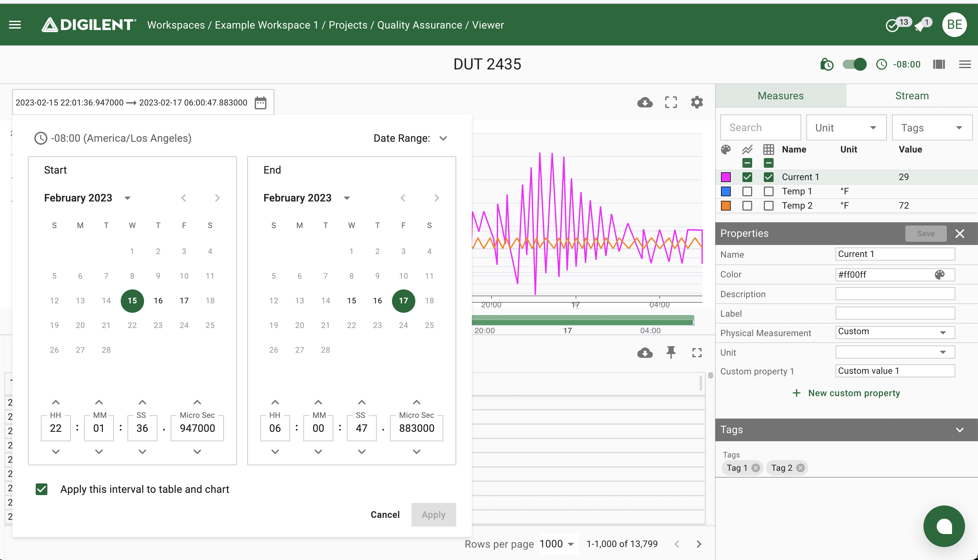Go to previous month in Start calendar

tap(183, 198)
